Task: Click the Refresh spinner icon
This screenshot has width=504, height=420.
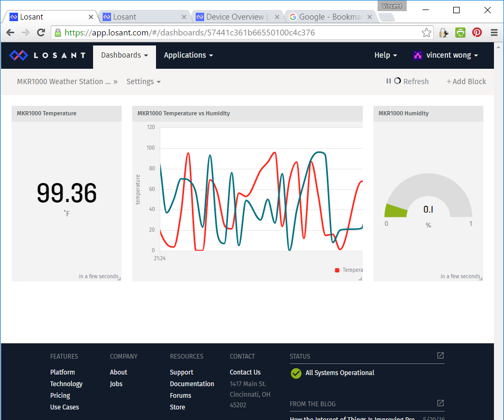Action: (x=397, y=81)
